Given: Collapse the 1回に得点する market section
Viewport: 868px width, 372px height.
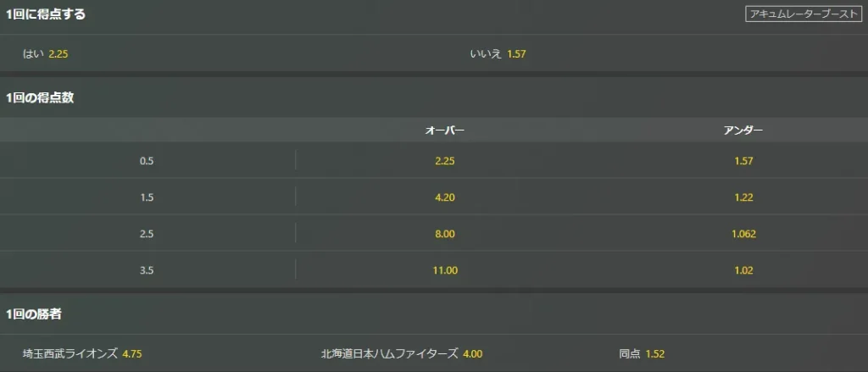Looking at the screenshot, I should (46, 14).
